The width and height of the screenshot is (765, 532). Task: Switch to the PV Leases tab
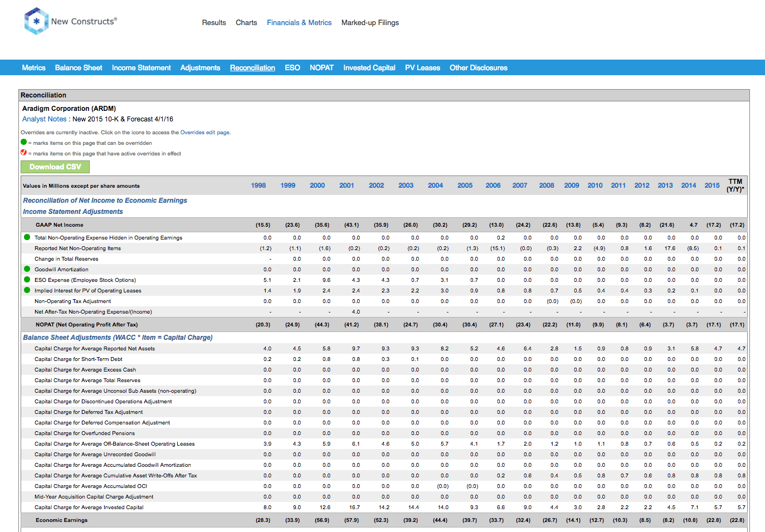tap(422, 68)
